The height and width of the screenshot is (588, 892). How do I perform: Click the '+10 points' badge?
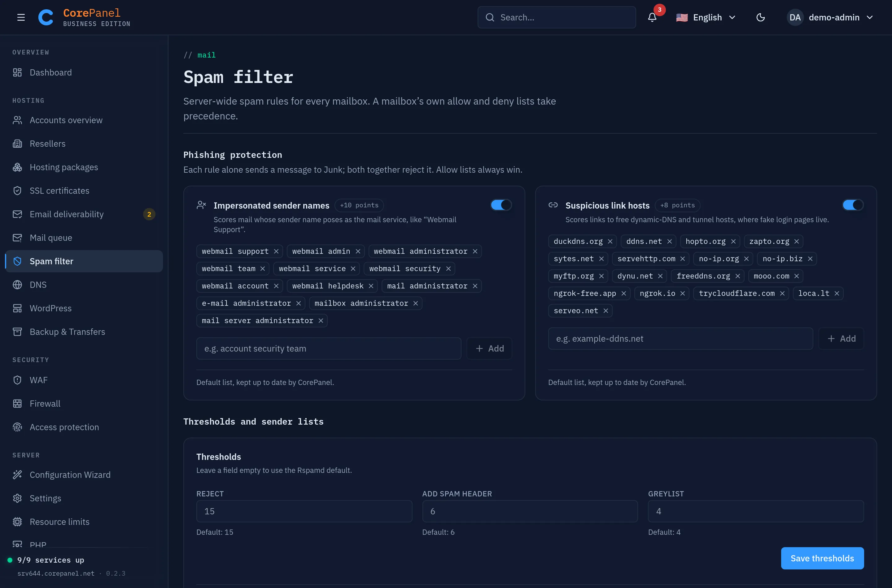click(359, 205)
